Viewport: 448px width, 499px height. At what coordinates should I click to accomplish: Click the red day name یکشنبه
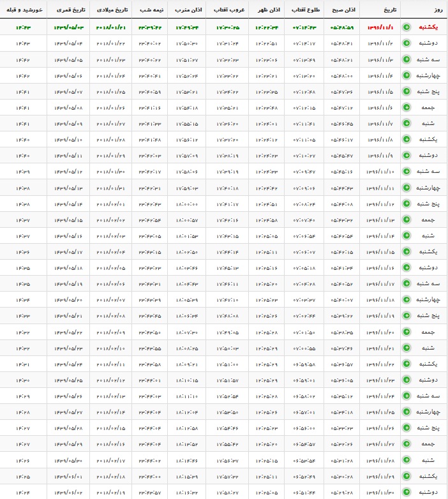coord(428,27)
